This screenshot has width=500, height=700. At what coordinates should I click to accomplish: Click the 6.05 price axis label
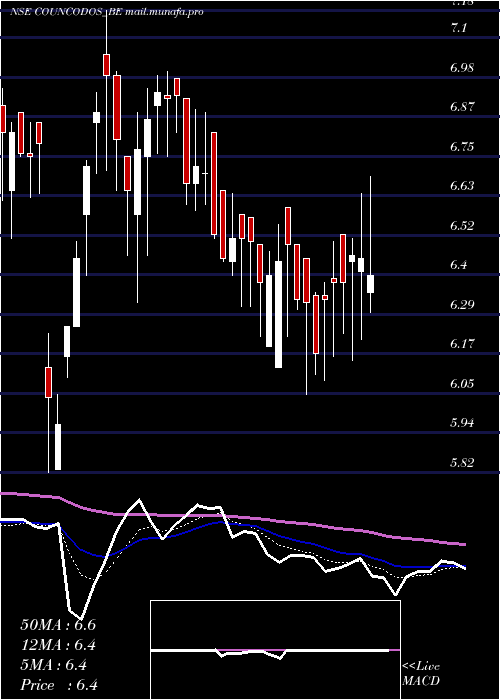coord(463,383)
